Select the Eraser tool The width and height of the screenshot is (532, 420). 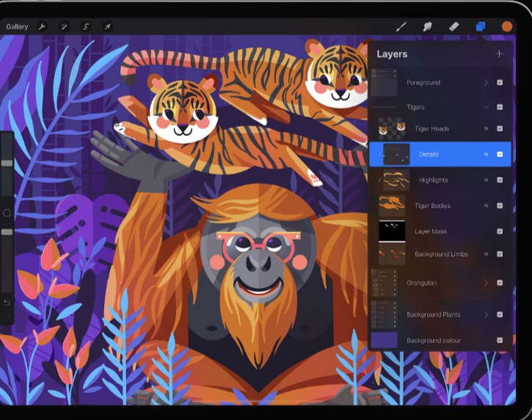click(453, 26)
